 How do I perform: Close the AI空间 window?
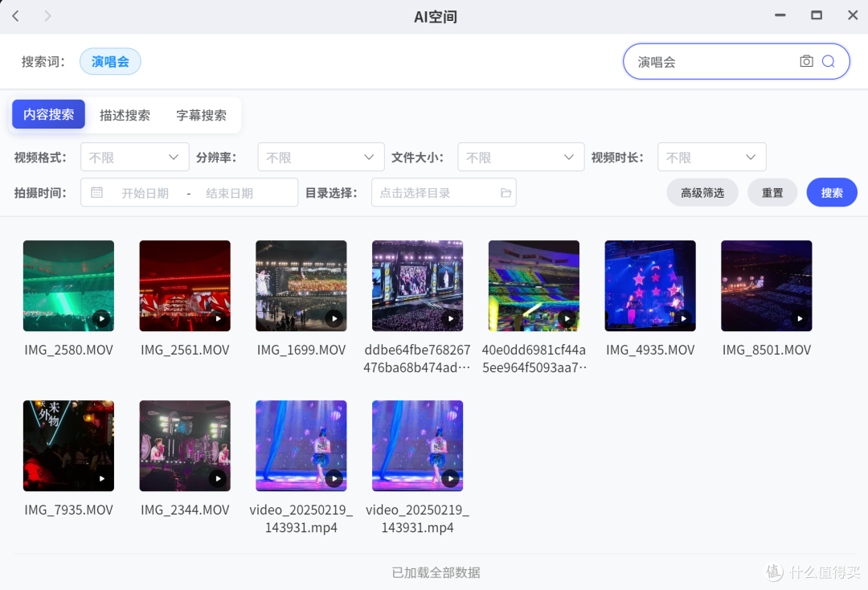click(x=853, y=15)
